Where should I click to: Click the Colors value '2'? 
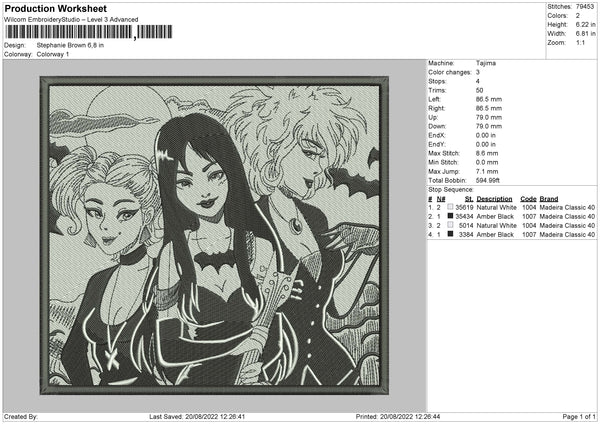(578, 16)
